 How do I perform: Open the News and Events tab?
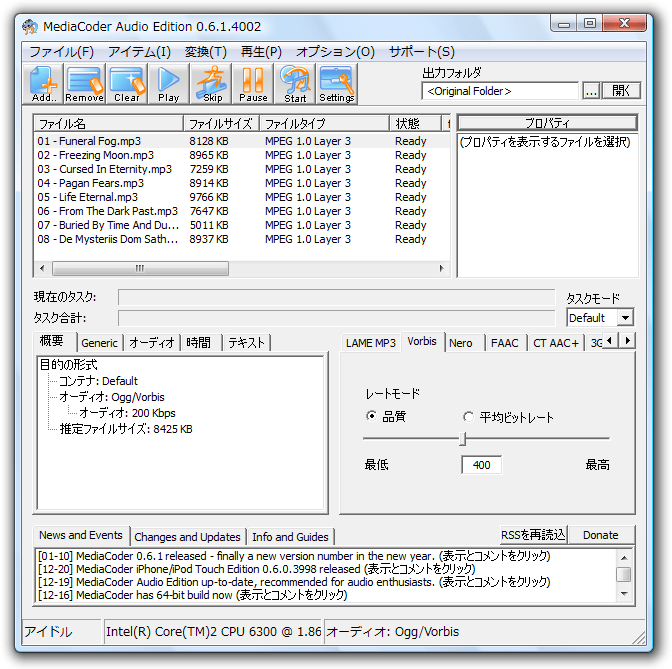pyautogui.click(x=81, y=535)
